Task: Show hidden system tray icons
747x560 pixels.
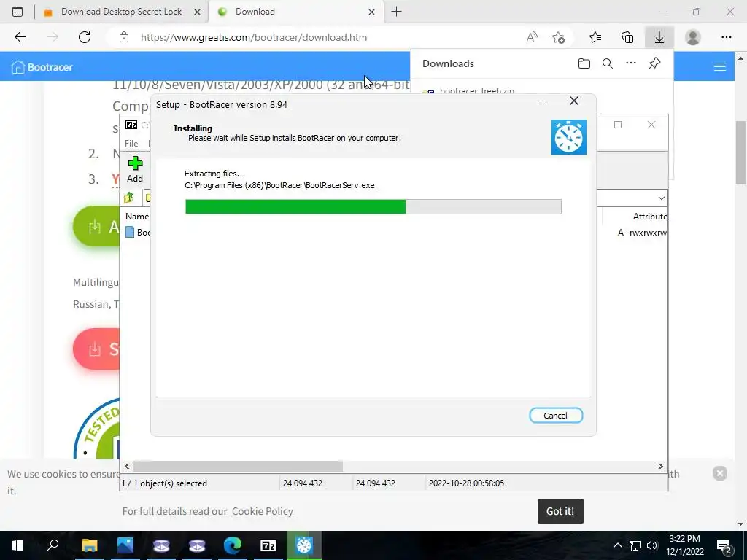Action: [617, 545]
